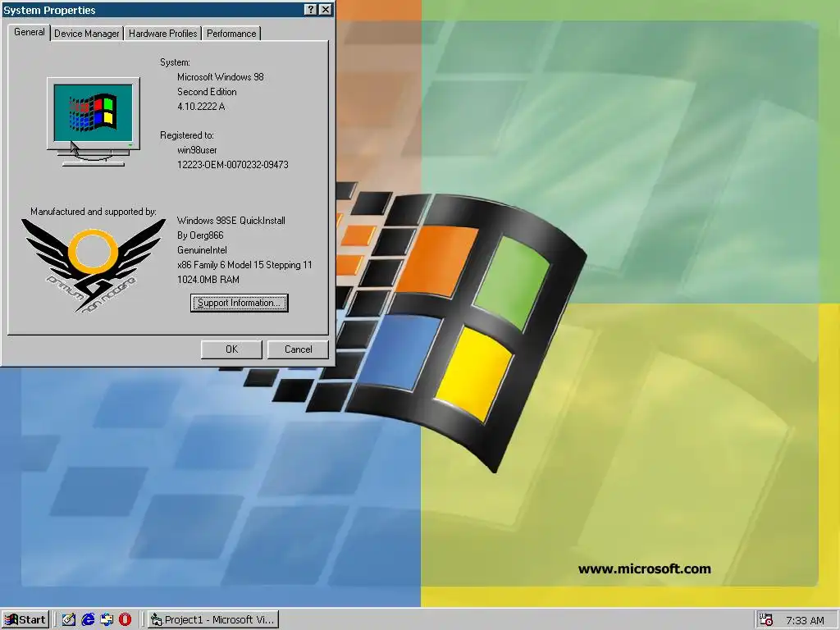Click 'x86 Family 6 Model 15 Stepping 11'

pos(244,265)
